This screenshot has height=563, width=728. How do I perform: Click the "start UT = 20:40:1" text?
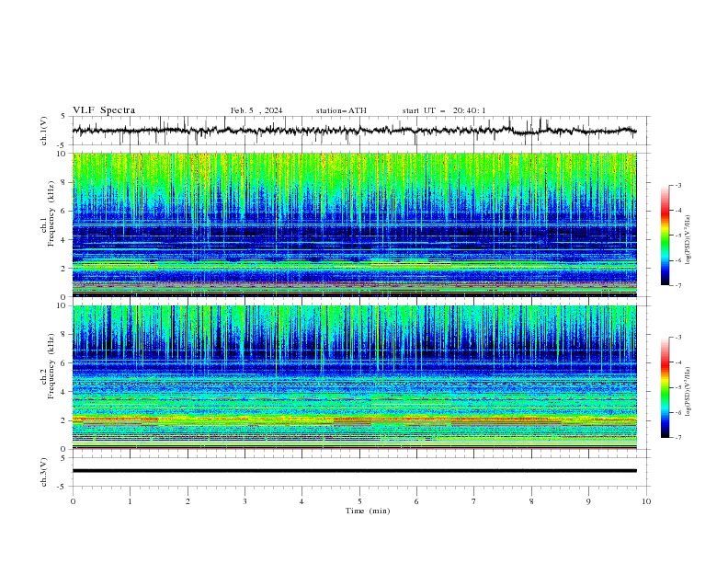coord(444,110)
